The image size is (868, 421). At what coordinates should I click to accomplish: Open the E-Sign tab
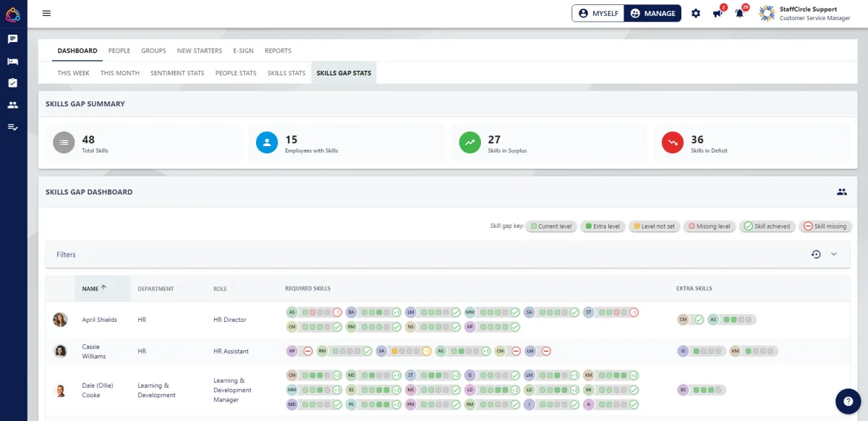coord(244,51)
